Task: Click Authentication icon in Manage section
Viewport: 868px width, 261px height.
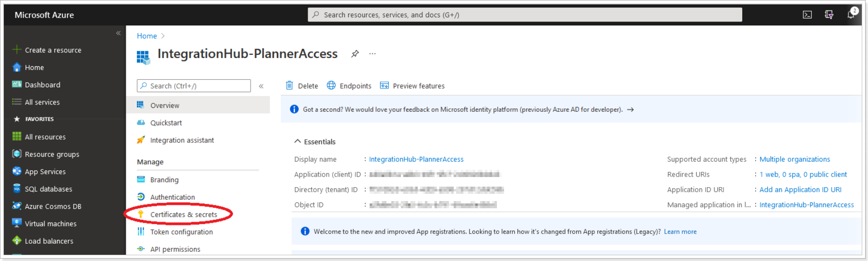Action: tap(141, 197)
